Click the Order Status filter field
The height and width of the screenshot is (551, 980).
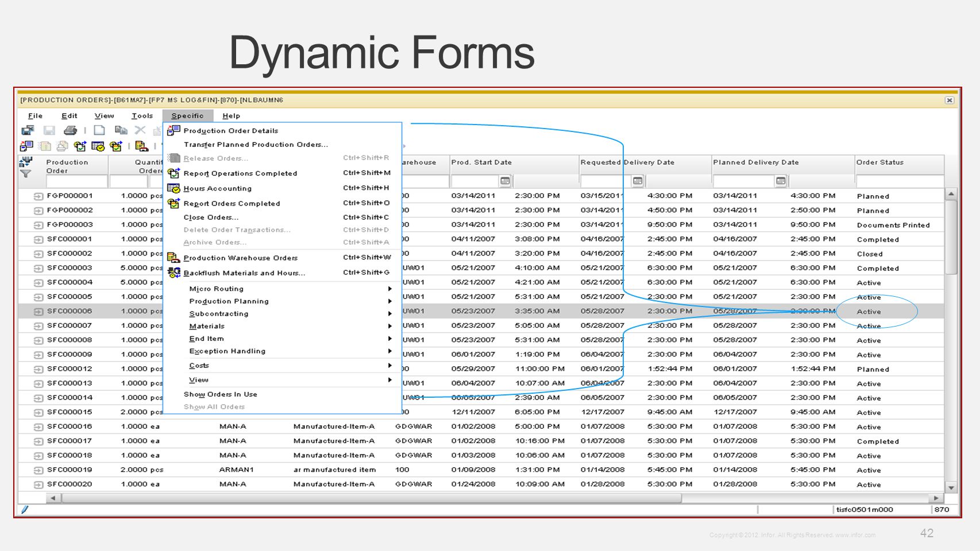900,181
